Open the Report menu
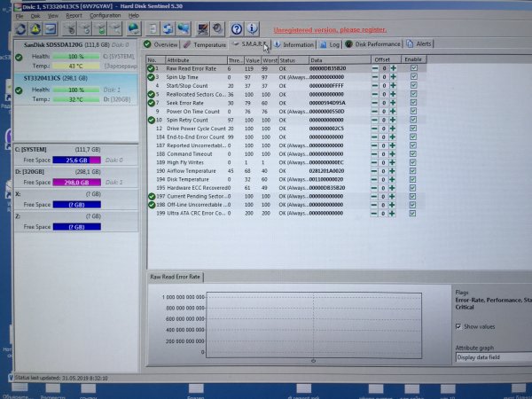532x399 pixels. pos(74,15)
